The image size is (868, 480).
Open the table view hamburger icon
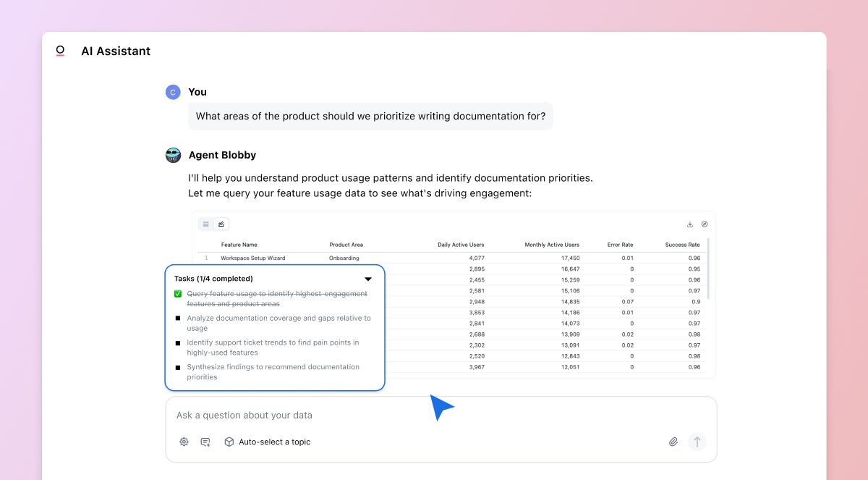205,224
